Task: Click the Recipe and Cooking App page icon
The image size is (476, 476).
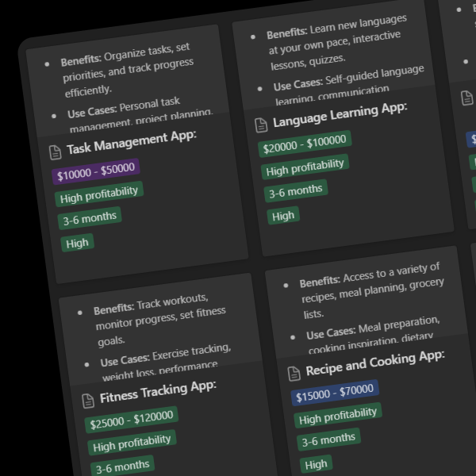Action: (x=294, y=374)
